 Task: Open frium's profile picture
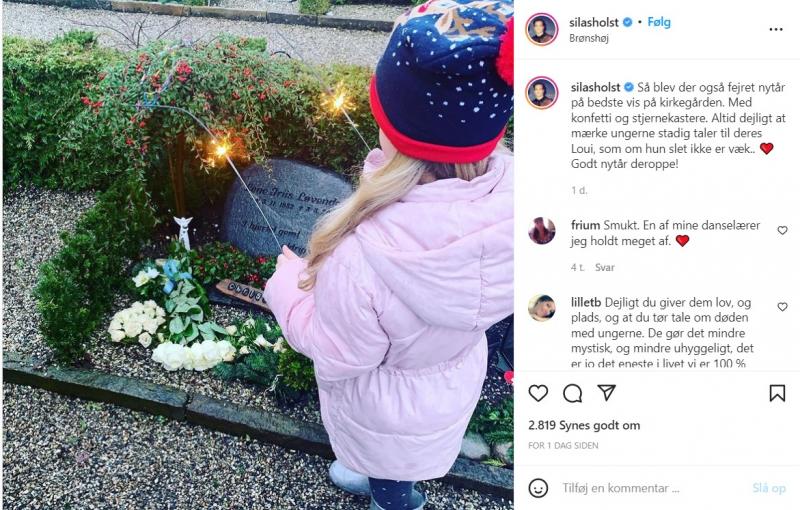(542, 231)
